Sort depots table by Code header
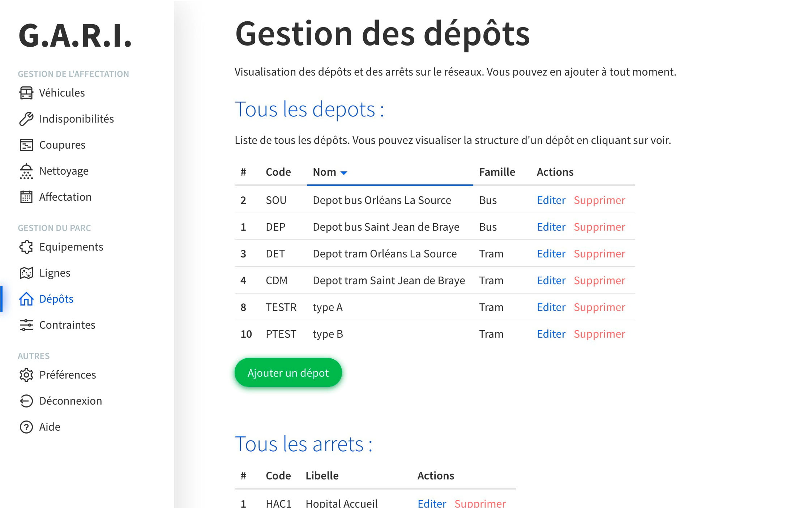The image size is (812, 508). [x=278, y=172]
